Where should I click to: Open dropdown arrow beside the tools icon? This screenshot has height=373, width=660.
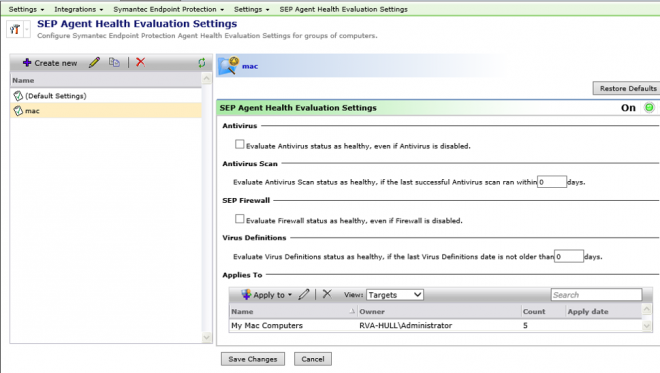tap(27, 29)
